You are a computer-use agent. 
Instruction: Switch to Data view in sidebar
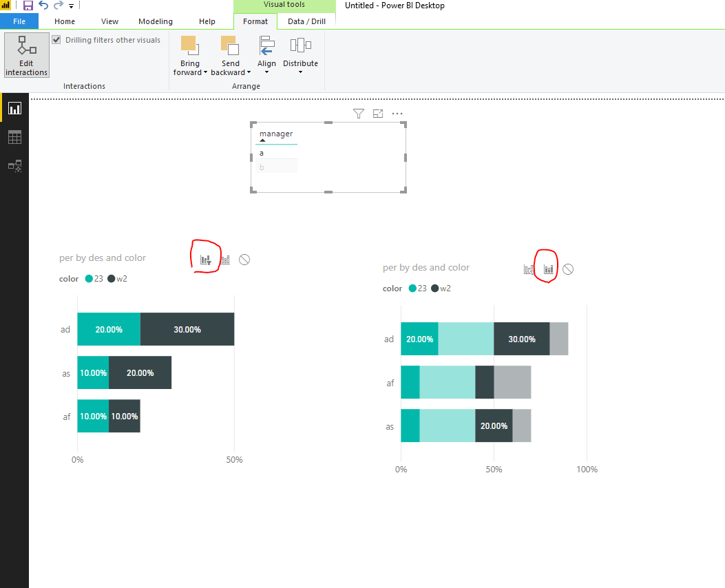[x=14, y=137]
